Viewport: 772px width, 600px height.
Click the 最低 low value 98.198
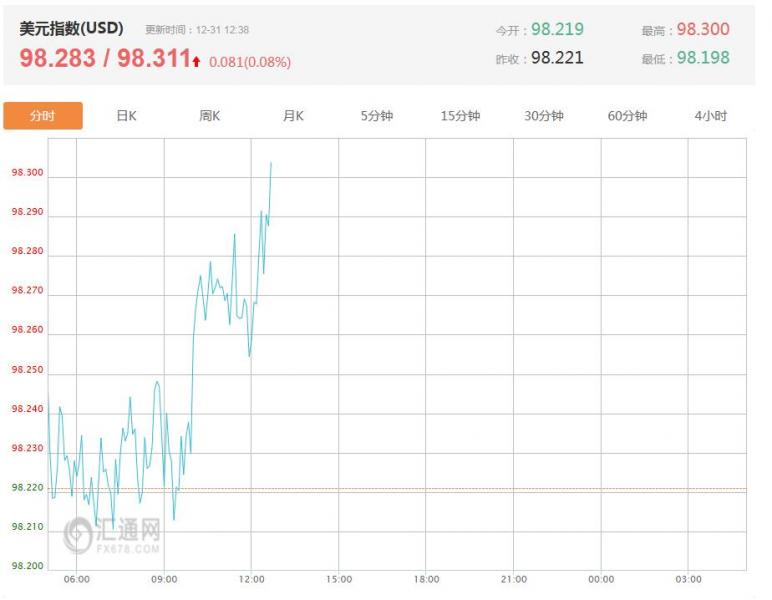click(x=702, y=58)
